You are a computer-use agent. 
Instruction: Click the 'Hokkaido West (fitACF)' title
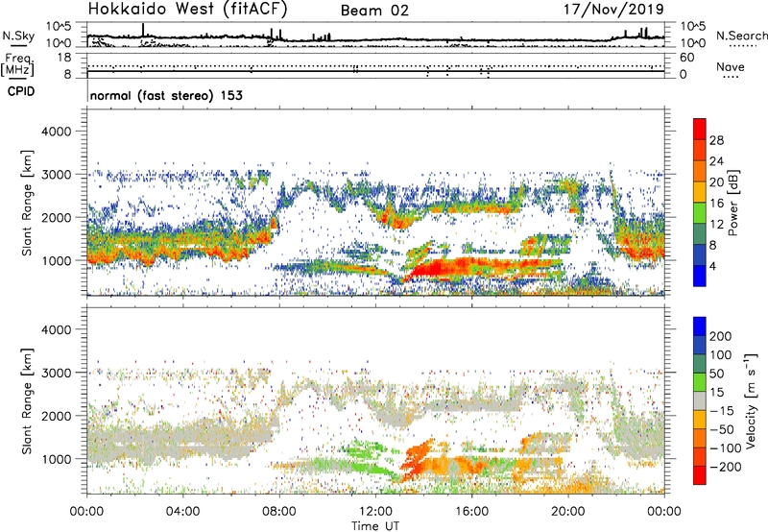(187, 9)
